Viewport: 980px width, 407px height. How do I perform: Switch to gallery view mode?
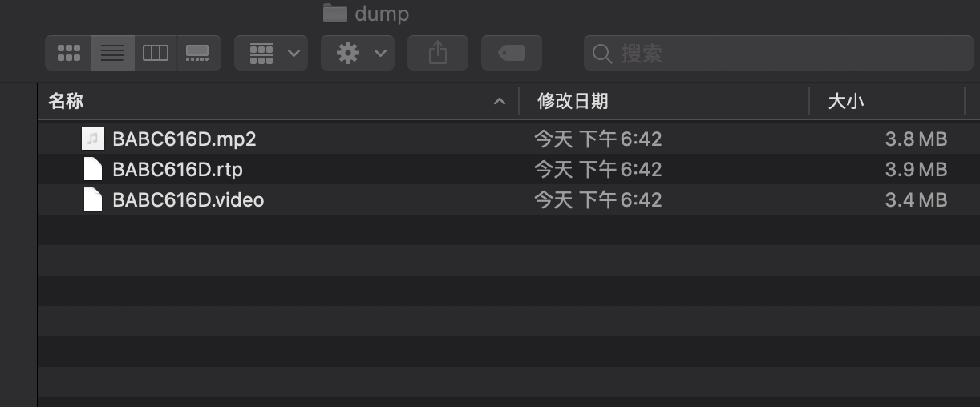pos(198,53)
